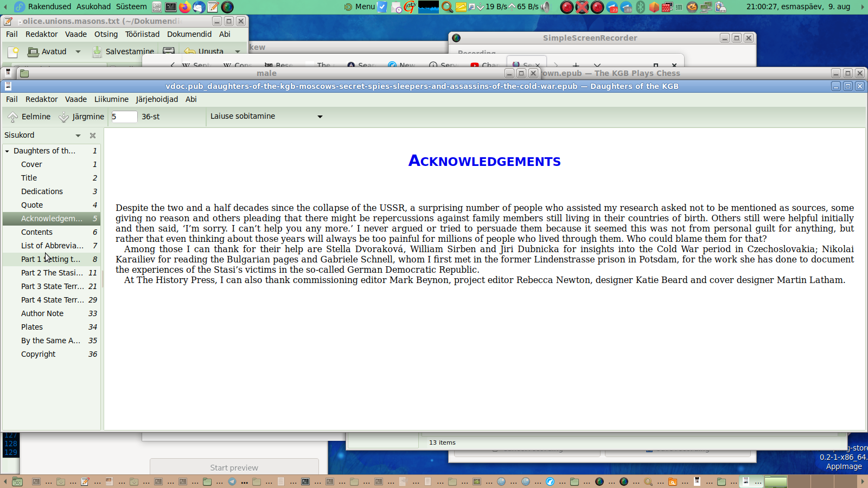Open Dokumendid menu in text editor
The width and height of the screenshot is (868, 488).
189,34
